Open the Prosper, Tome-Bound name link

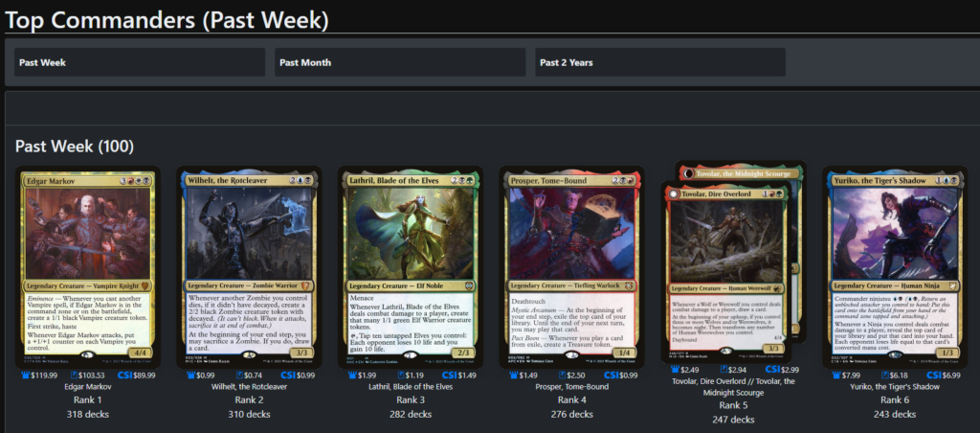(572, 387)
